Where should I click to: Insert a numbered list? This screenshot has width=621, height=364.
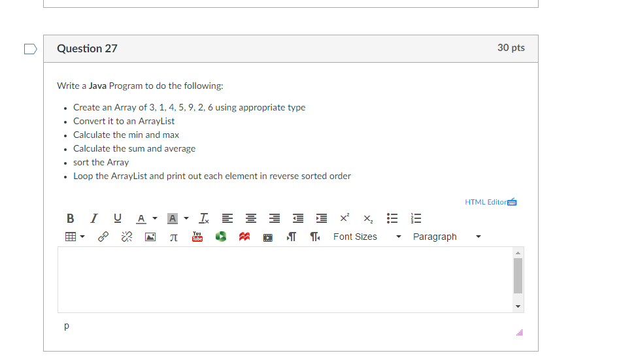(416, 218)
